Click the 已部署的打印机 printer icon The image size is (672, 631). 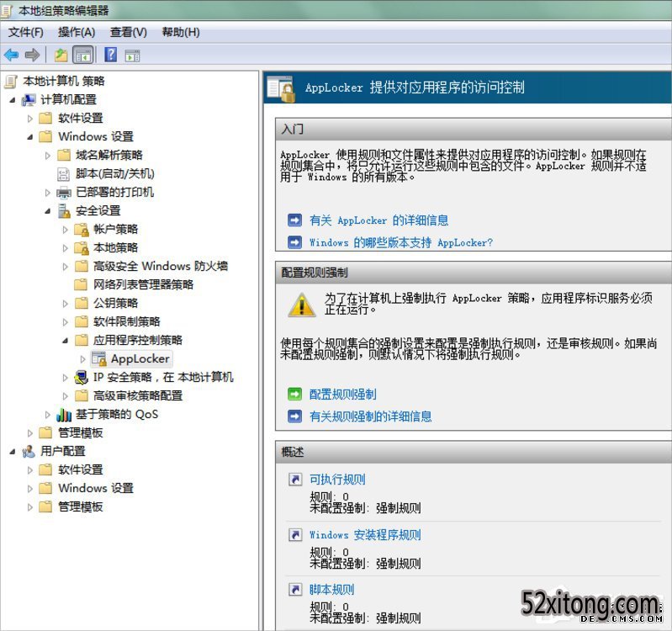(x=64, y=193)
